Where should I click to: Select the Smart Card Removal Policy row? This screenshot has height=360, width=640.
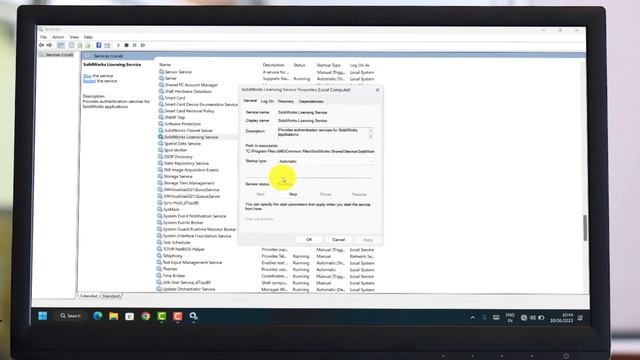point(189,111)
